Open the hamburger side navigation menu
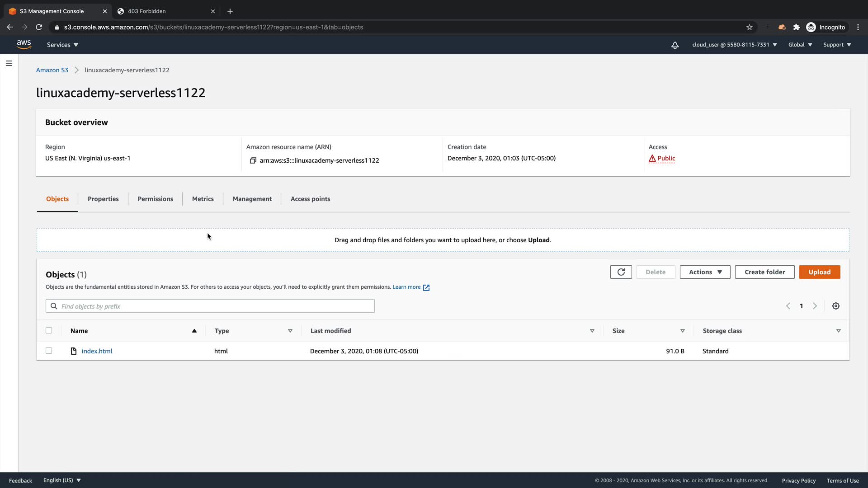868x488 pixels. [9, 63]
